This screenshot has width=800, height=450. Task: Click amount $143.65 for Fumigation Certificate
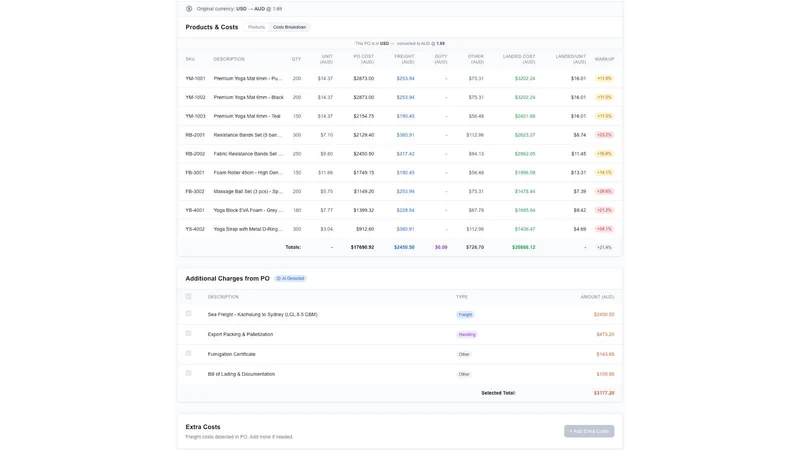(605, 355)
